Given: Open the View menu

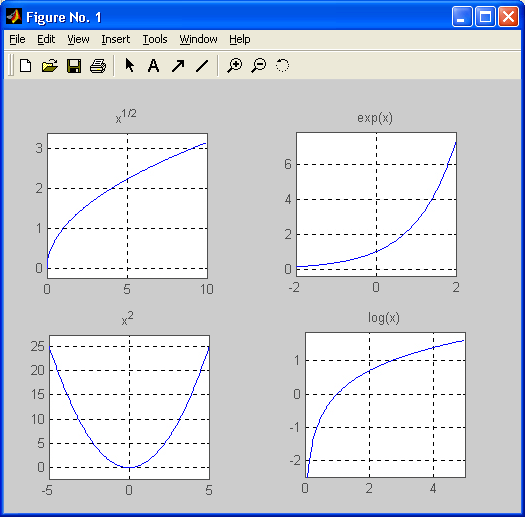Looking at the screenshot, I should click(x=78, y=40).
